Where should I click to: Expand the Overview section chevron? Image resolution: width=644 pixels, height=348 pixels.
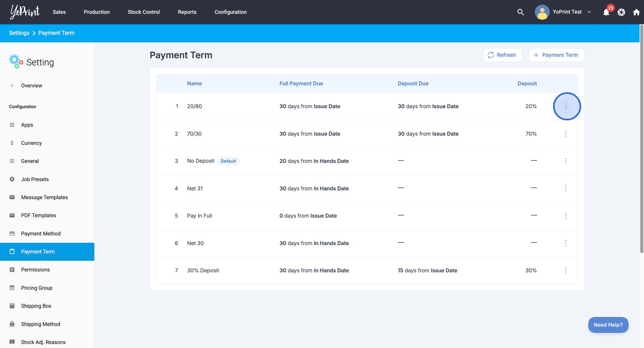coord(12,85)
